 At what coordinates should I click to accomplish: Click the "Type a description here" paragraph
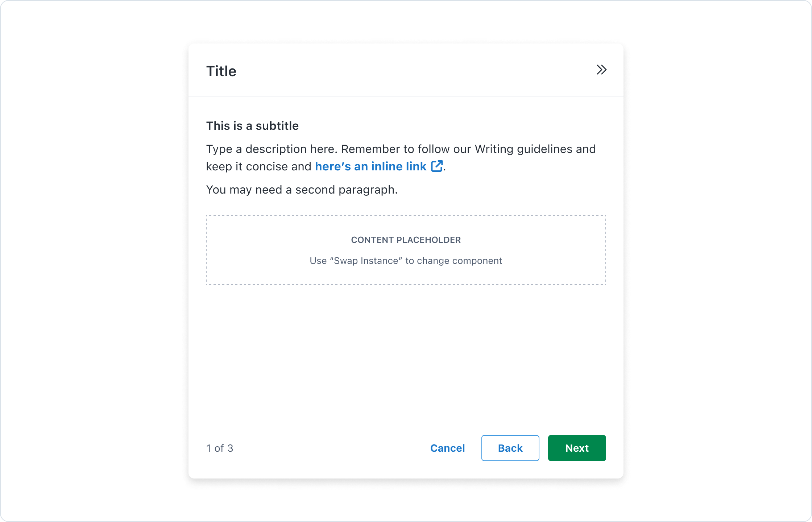[401, 149]
